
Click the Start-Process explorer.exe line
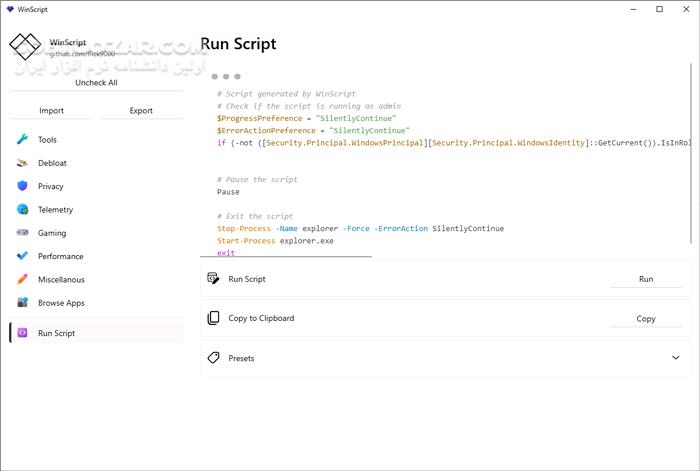275,241
